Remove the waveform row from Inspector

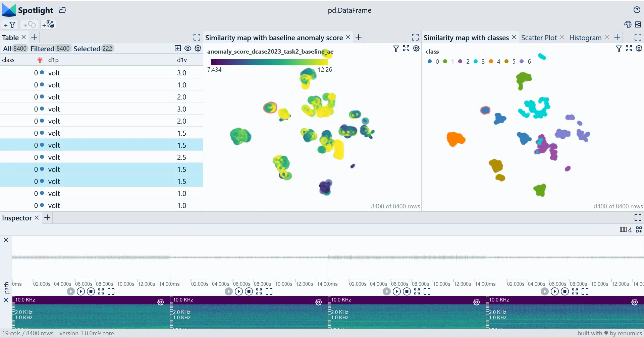point(6,240)
